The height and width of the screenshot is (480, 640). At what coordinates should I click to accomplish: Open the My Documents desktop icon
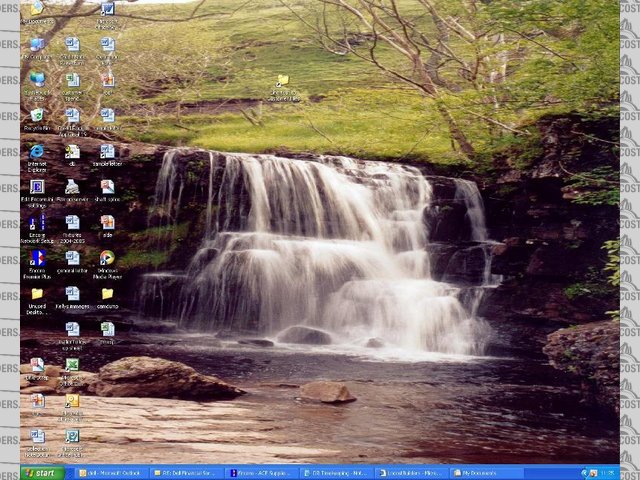[x=37, y=9]
